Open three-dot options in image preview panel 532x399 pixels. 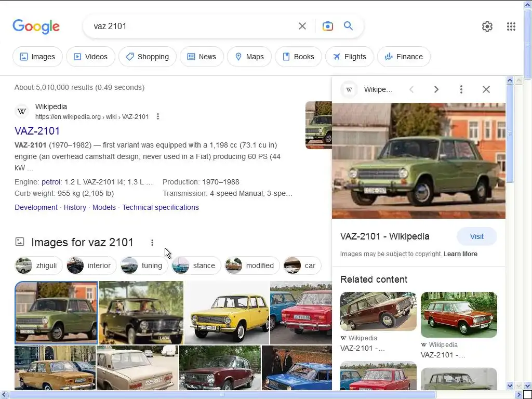(461, 89)
